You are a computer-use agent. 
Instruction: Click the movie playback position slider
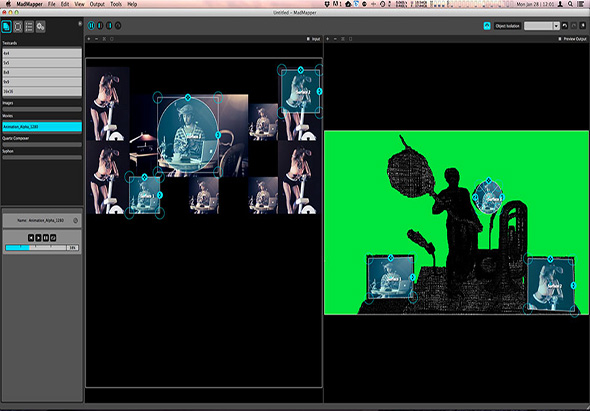pos(36,248)
